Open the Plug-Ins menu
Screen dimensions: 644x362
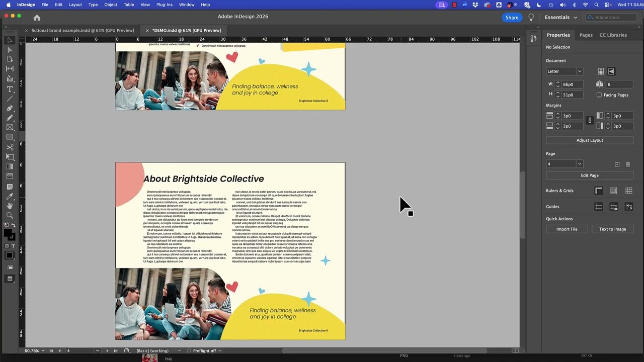(165, 5)
